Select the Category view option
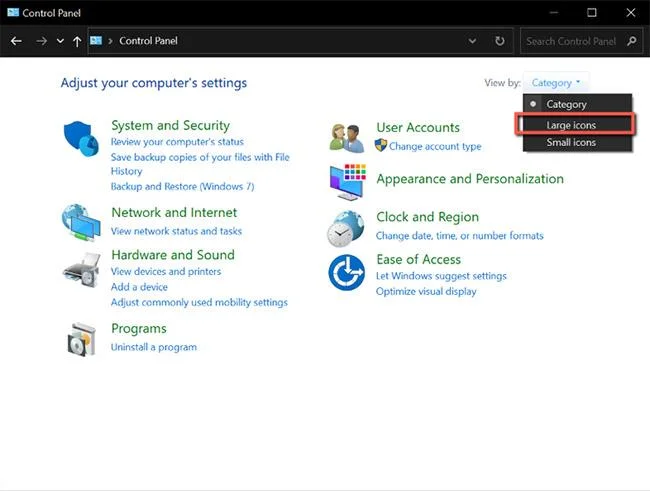Viewport: 650px width, 491px height. click(x=577, y=104)
